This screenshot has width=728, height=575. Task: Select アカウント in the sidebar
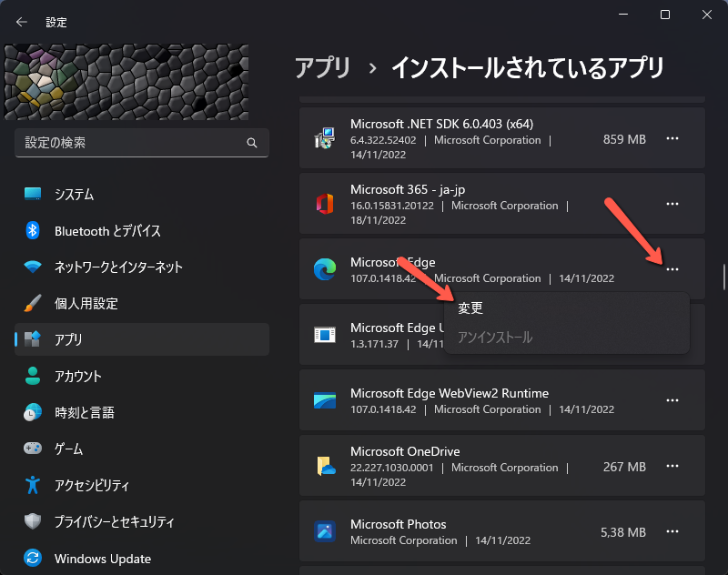(142, 376)
